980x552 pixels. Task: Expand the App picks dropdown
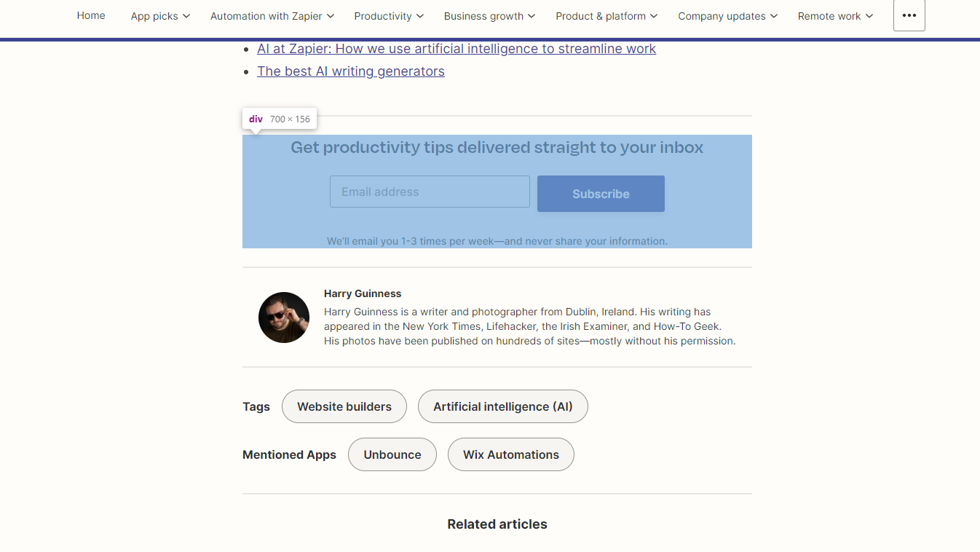[x=159, y=15]
